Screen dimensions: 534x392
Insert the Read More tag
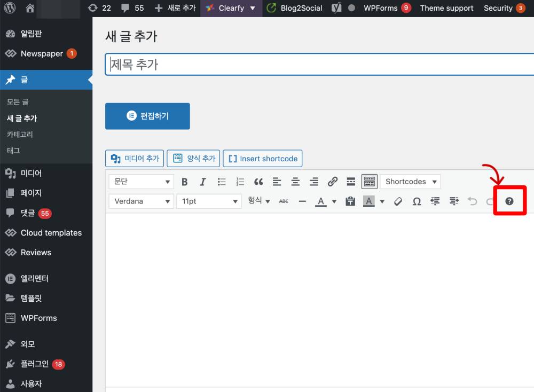351,182
